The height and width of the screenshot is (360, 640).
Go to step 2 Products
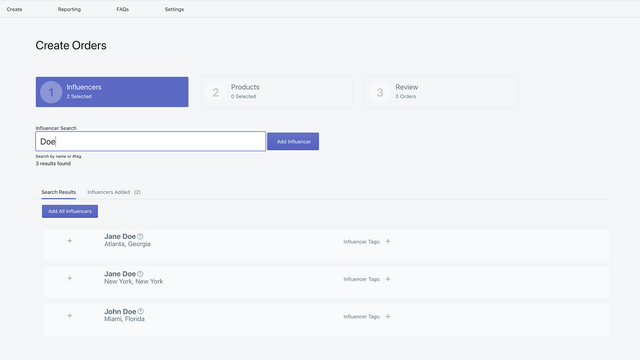coord(276,92)
